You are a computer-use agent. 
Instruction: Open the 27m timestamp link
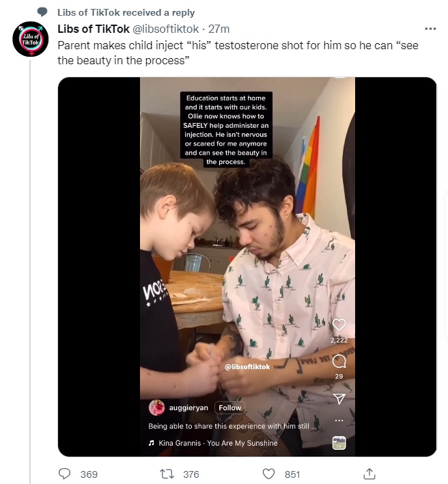pyautogui.click(x=219, y=29)
